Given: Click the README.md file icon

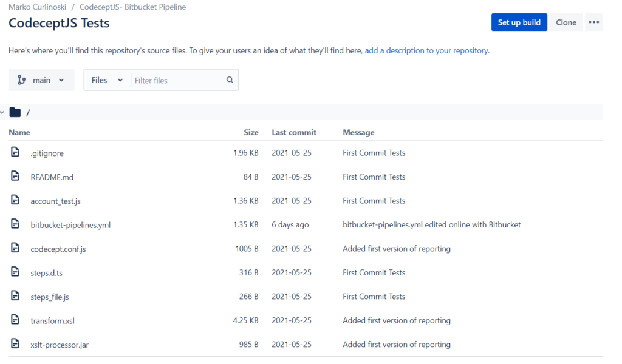Looking at the screenshot, I should 15,176.
